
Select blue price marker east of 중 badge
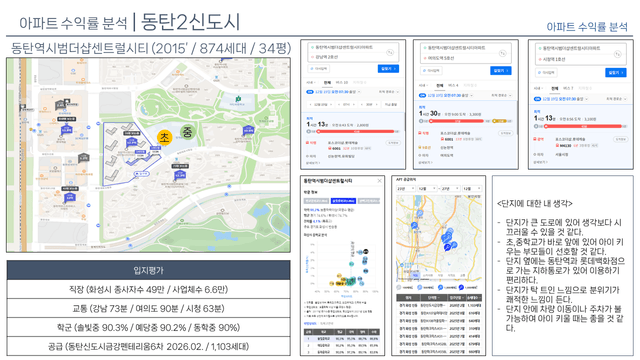pyautogui.click(x=248, y=130)
